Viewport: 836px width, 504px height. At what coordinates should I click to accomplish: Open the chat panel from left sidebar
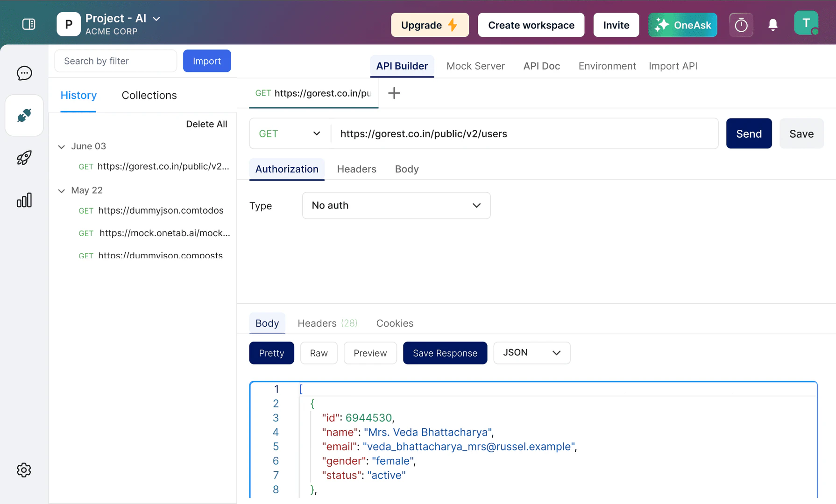(x=24, y=73)
